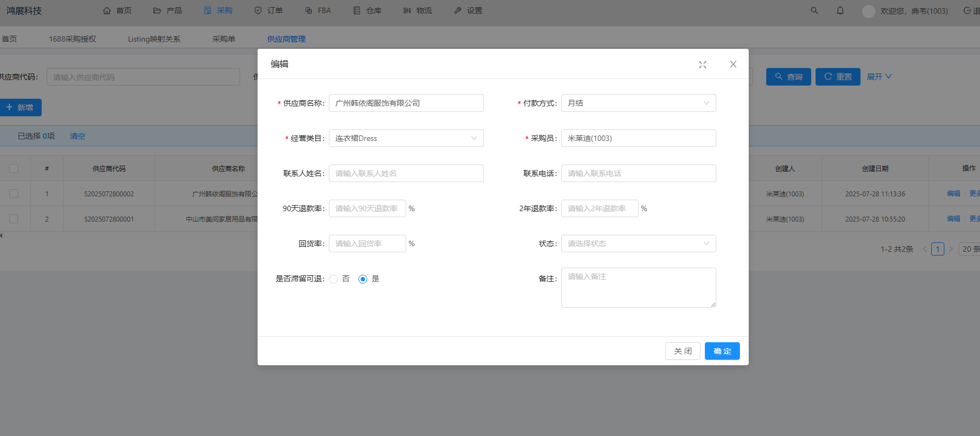The height and width of the screenshot is (436, 980).
Task: Click the home icon in top navigation
Action: pyautogui.click(x=107, y=10)
